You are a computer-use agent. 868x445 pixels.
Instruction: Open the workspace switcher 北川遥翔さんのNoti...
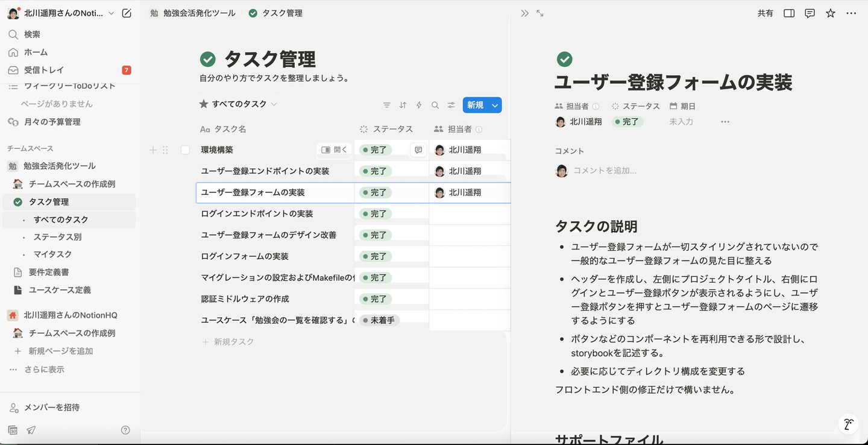click(61, 13)
